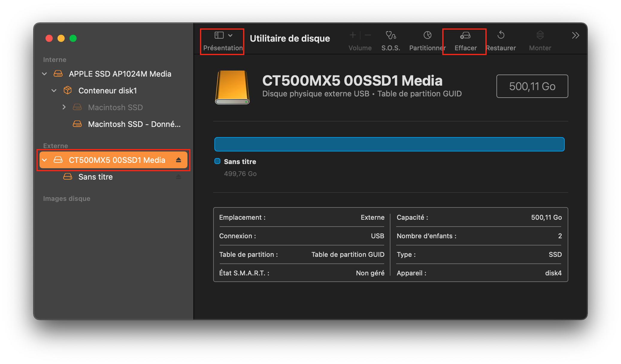Click the État S.M.A.R.T. value Non géré
The width and height of the screenshot is (621, 364).
coord(370,273)
